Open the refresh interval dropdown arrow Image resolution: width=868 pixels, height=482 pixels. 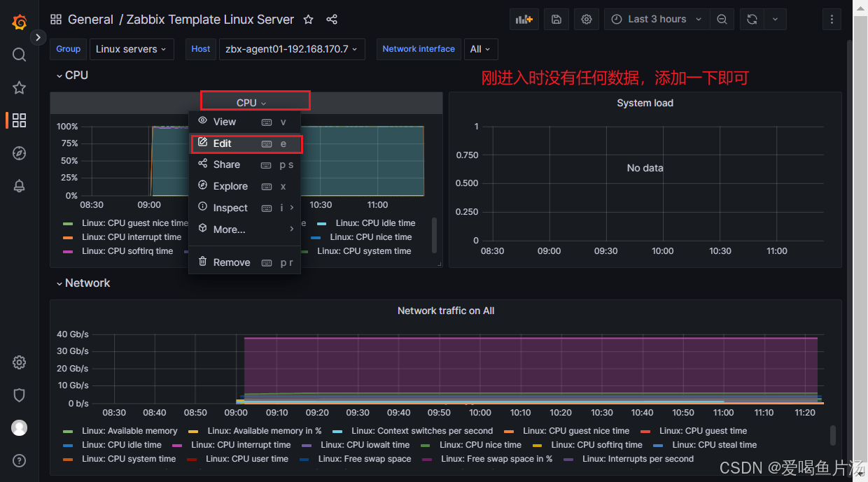775,20
